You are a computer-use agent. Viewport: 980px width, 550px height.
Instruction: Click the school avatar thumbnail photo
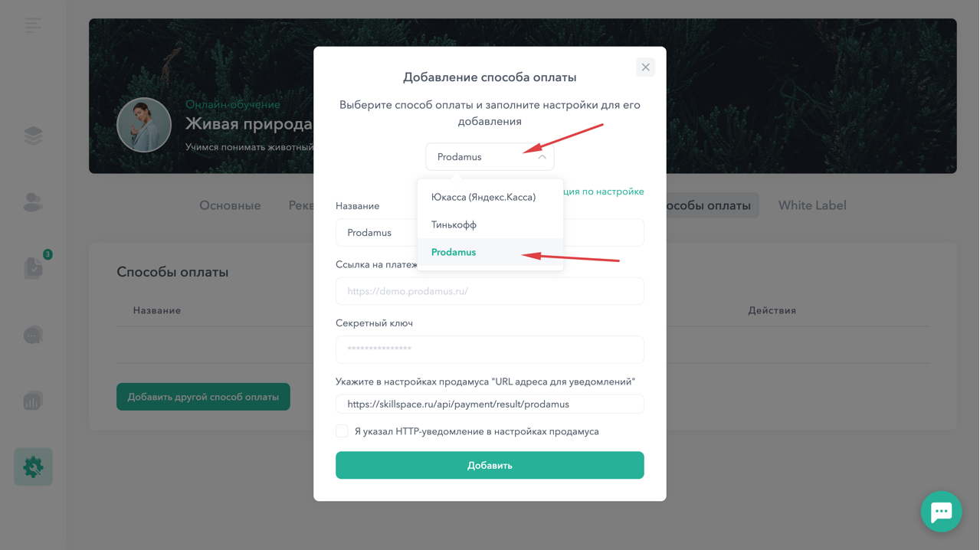[x=144, y=125]
